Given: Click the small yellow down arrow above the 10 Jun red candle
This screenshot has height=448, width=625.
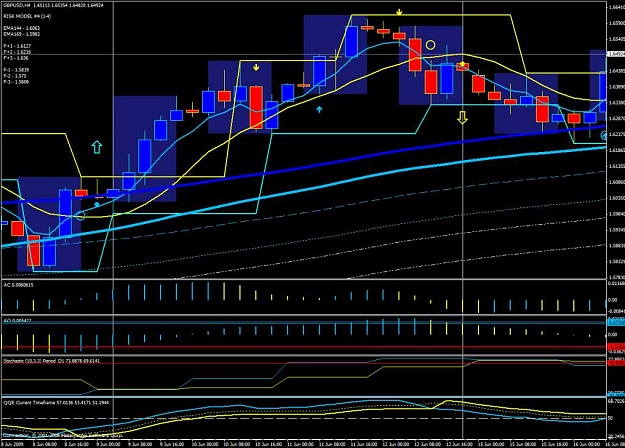Looking at the screenshot, I should point(256,67).
